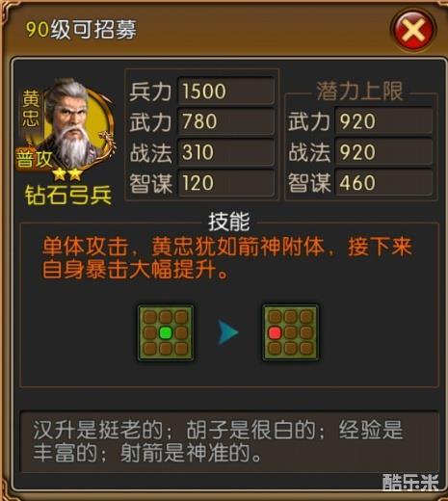Select the 武力 stat field showing 780
Viewport: 448px width, 501px height.
(226, 121)
